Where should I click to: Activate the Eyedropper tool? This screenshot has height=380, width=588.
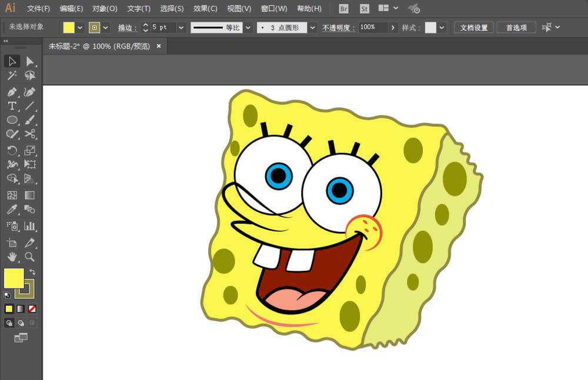coord(12,210)
